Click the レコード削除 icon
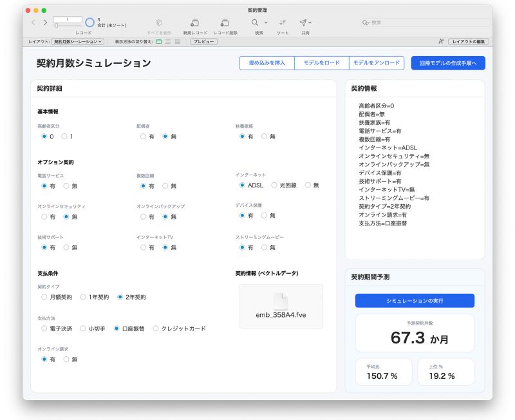 [225, 23]
